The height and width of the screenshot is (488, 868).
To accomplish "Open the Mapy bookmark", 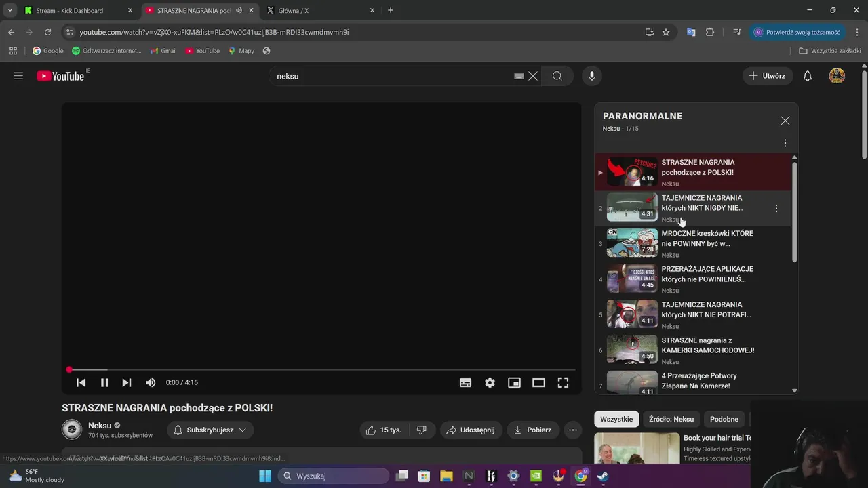I will point(241,51).
